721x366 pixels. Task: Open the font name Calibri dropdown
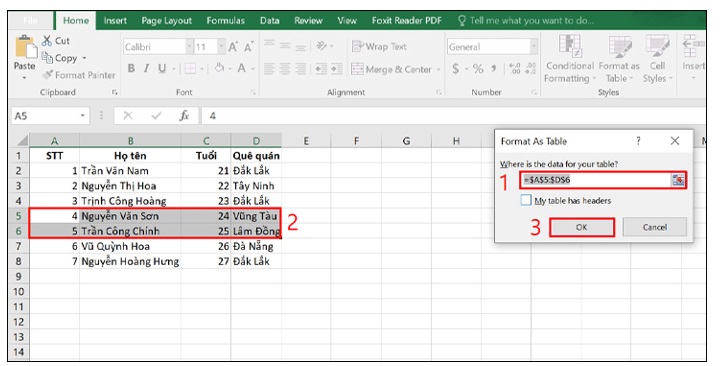click(189, 47)
